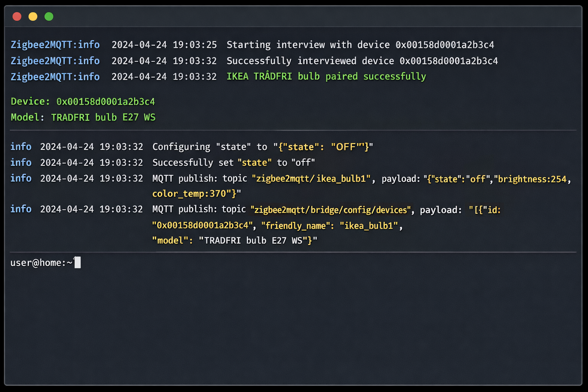Click the info tag on the bridge config line
The width and height of the screenshot is (588, 392).
(21, 209)
